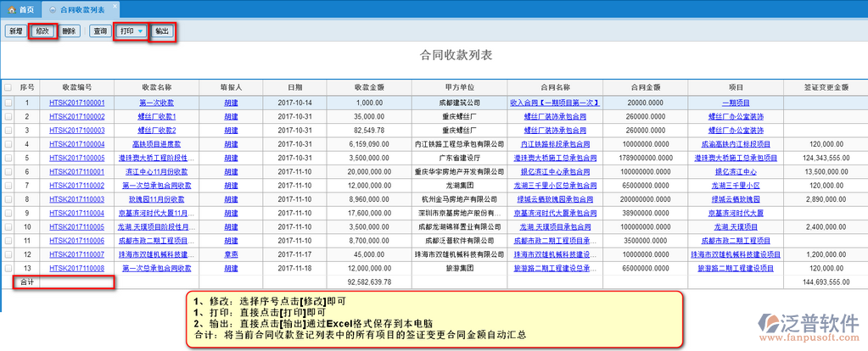This screenshot has height=351, width=868.
Task: Open the 螺丝厂收款1 receipt name link
Action: point(157,117)
